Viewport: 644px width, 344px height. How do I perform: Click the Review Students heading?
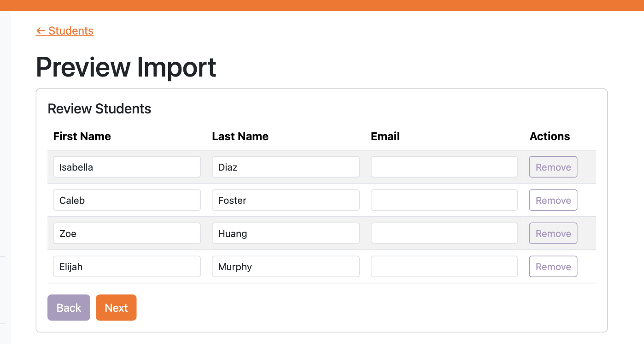pos(100,109)
